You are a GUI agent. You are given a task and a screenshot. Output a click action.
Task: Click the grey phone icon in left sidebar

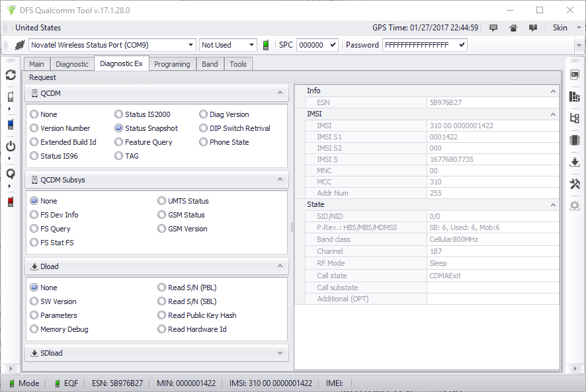tap(11, 97)
